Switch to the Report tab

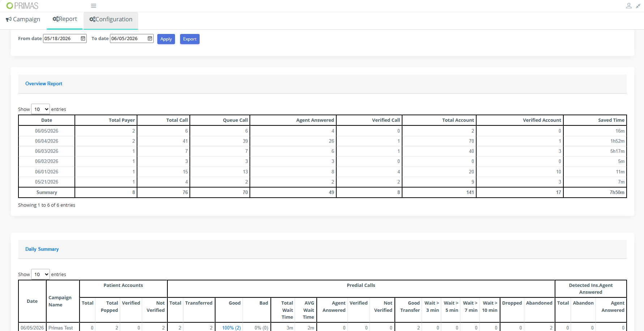coord(65,19)
